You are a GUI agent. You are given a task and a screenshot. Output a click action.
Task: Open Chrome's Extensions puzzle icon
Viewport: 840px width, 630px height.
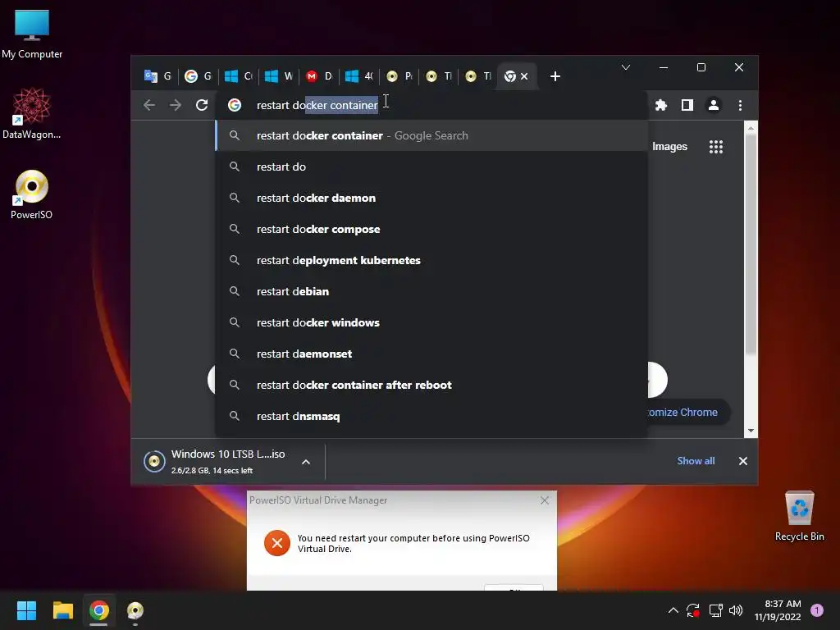point(661,105)
